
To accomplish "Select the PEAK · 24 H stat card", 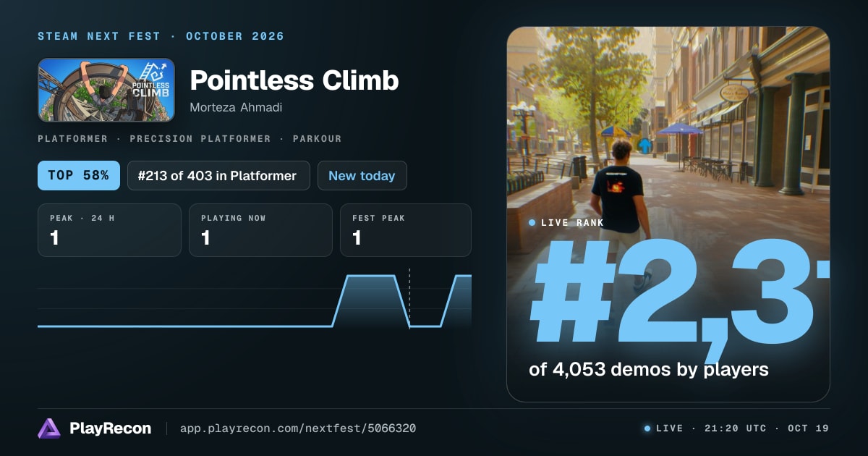I will coord(109,230).
